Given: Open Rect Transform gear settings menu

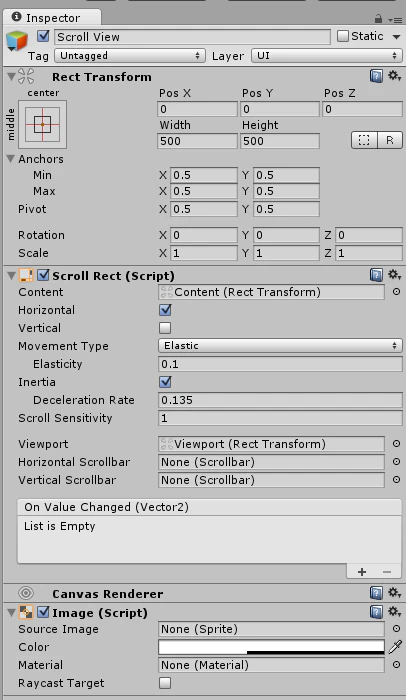Looking at the screenshot, I should [394, 76].
